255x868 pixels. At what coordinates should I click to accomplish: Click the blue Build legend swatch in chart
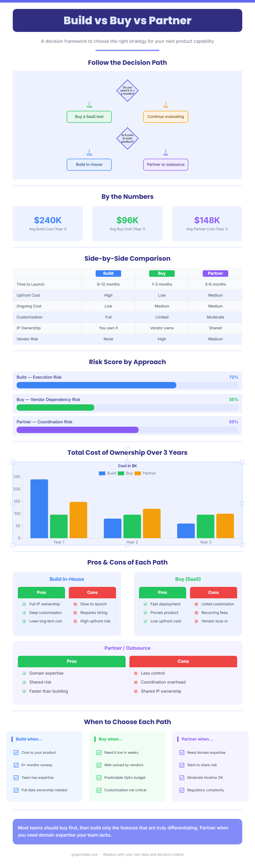click(x=102, y=474)
